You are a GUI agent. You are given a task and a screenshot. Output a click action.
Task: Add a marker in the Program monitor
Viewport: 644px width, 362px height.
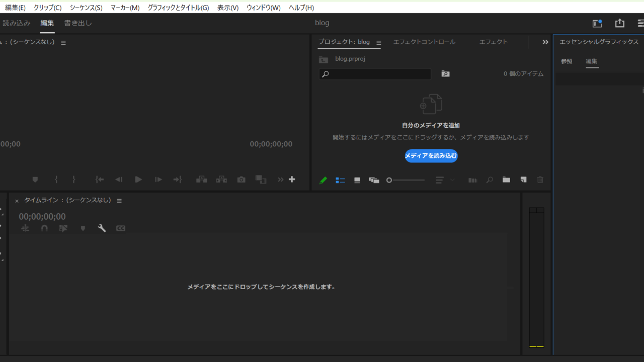point(35,179)
